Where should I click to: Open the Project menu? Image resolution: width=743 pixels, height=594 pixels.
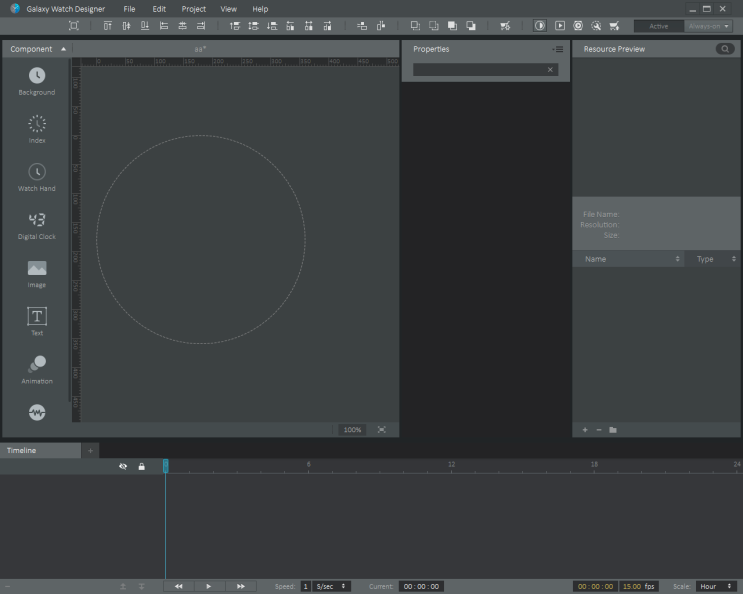pyautogui.click(x=194, y=9)
